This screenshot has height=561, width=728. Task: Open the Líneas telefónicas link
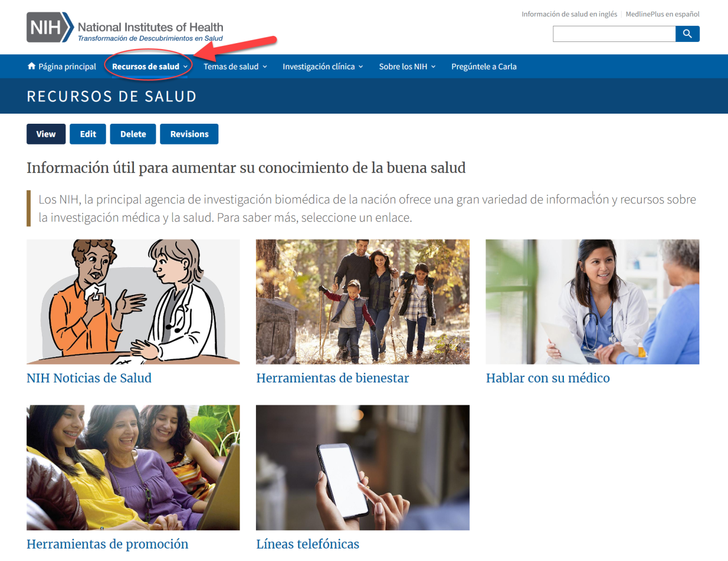[307, 544]
